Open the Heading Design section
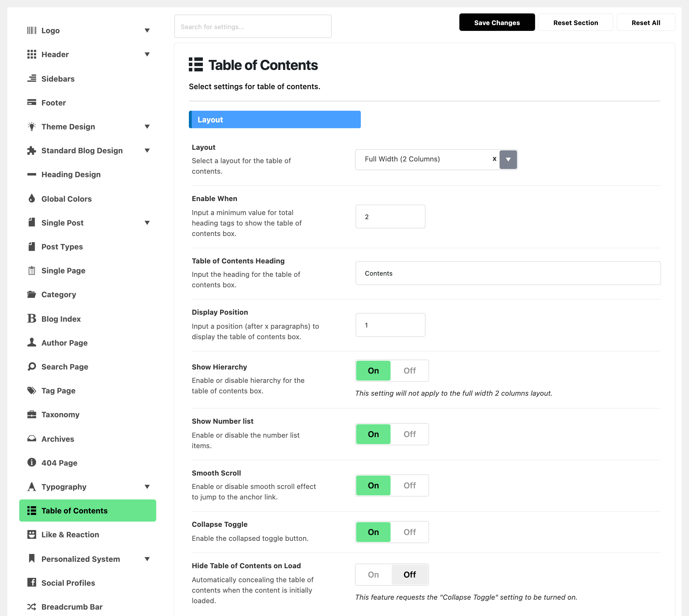This screenshot has height=616, width=689. pyautogui.click(x=88, y=175)
